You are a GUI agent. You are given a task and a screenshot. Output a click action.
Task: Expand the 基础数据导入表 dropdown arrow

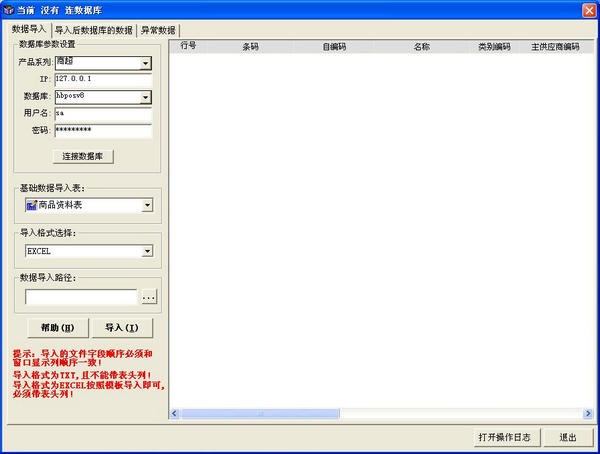147,206
